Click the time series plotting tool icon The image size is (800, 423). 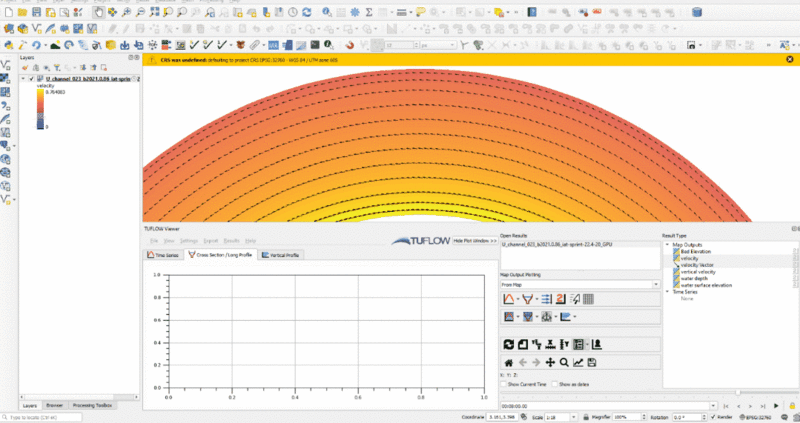click(509, 298)
